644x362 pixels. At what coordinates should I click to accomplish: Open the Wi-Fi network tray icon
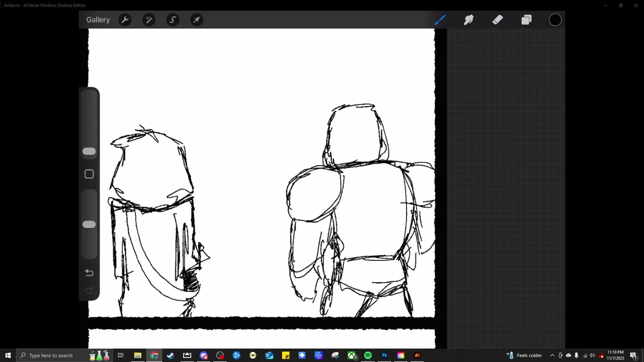(x=585, y=355)
